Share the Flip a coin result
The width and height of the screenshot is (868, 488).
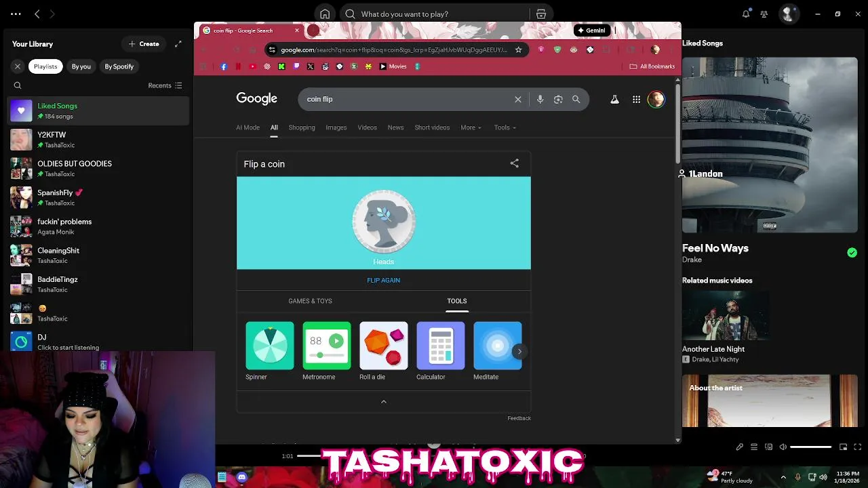pyautogui.click(x=515, y=163)
